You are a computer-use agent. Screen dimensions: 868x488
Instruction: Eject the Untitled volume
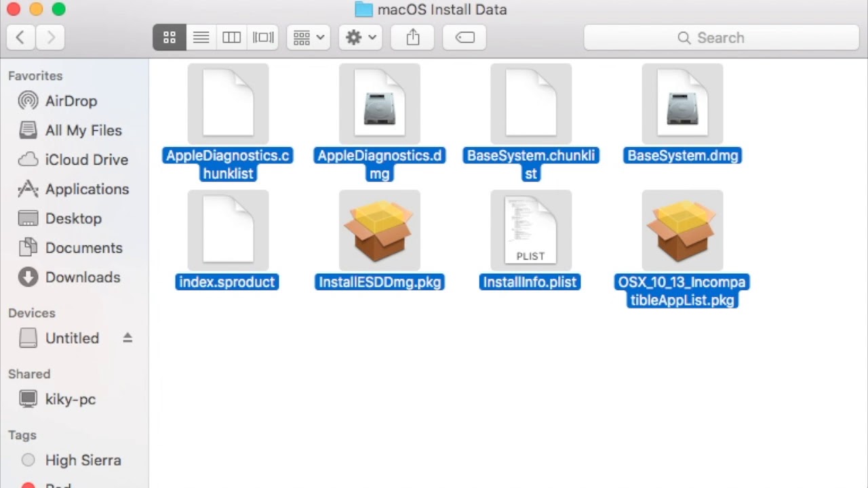click(x=127, y=338)
